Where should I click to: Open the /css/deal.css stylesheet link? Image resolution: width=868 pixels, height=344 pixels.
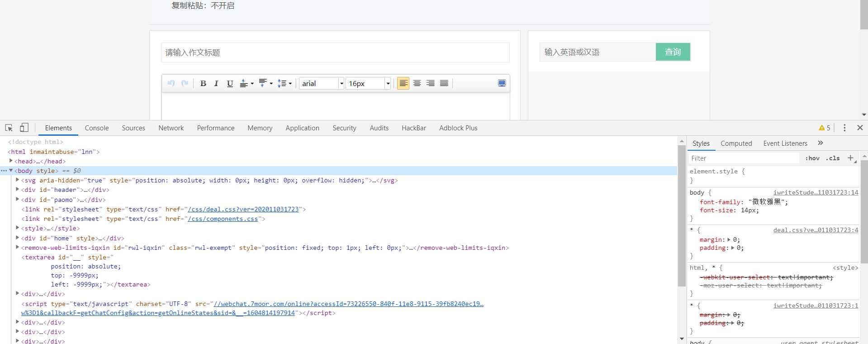pyautogui.click(x=243, y=209)
